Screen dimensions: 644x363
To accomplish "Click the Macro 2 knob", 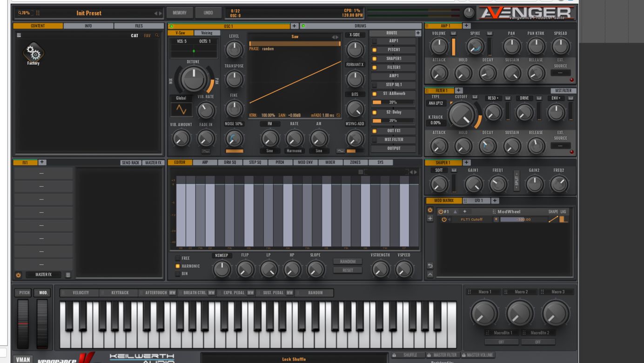I will pos(520,313).
